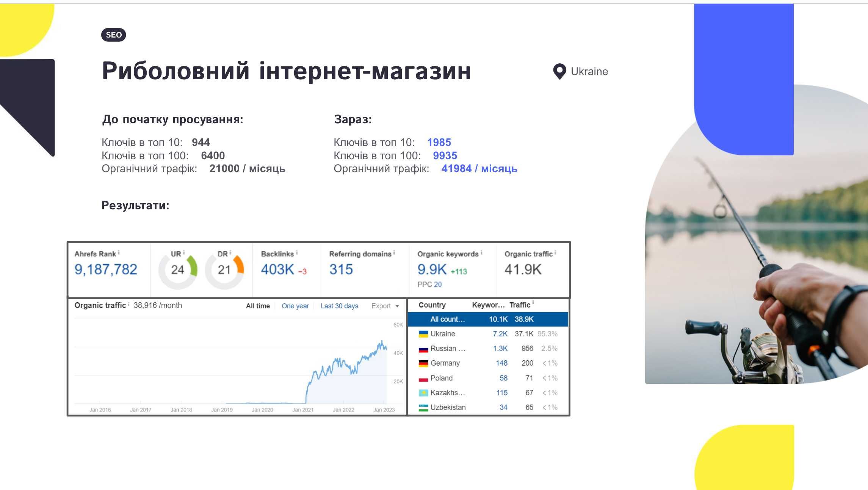Viewport: 868px width, 490px height.
Task: Click the organic traffic chart peak near Jan 2023
Action: (382, 341)
